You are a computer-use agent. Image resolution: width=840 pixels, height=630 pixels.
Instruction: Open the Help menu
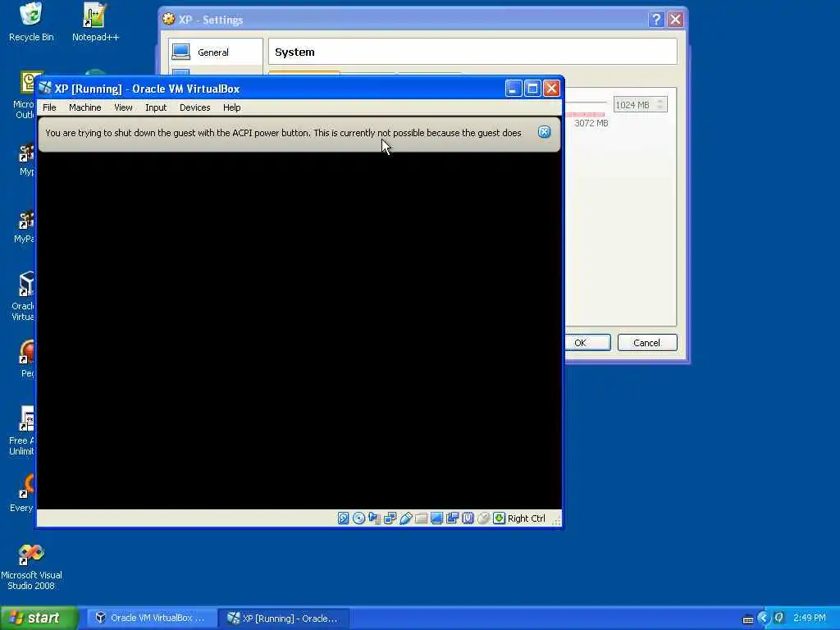click(232, 107)
